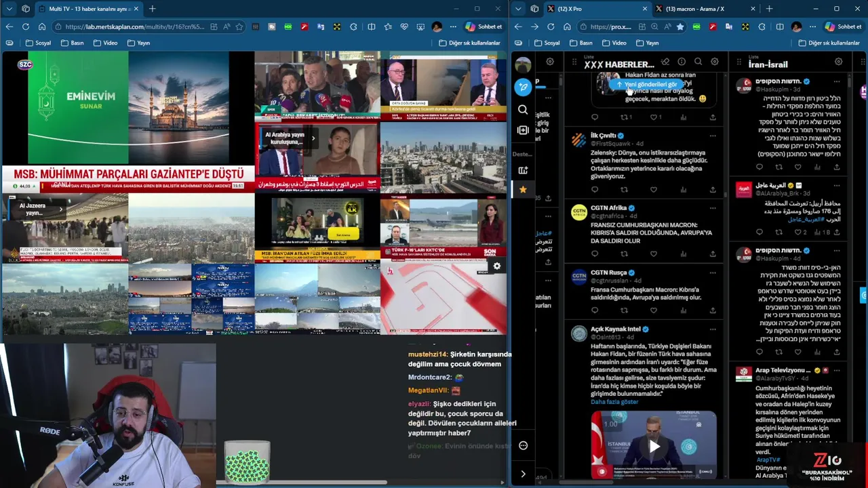Open more options on العربية عاجل post
This screenshot has width=868, height=488.
837,185
